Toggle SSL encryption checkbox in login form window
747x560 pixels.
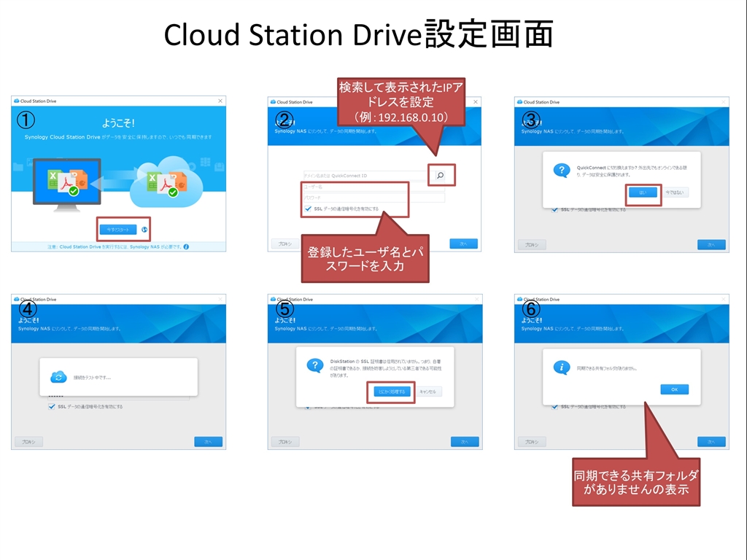(309, 209)
